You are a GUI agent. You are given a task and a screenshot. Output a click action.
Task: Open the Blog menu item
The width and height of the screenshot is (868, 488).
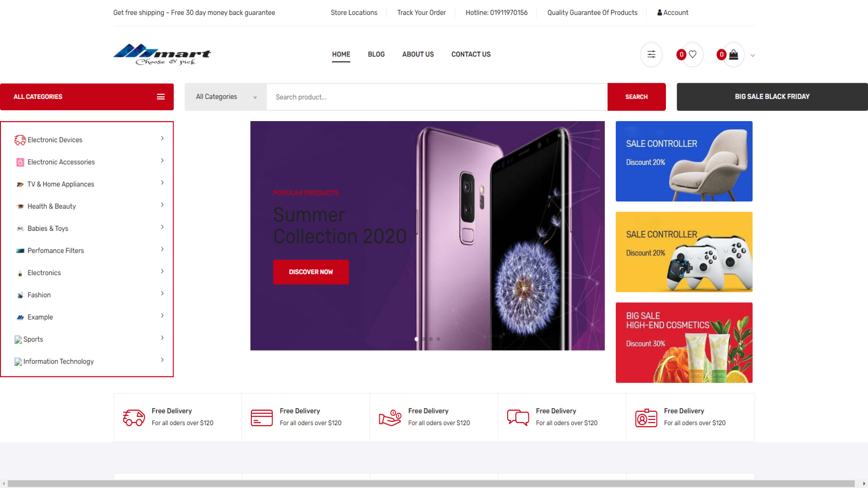[376, 54]
